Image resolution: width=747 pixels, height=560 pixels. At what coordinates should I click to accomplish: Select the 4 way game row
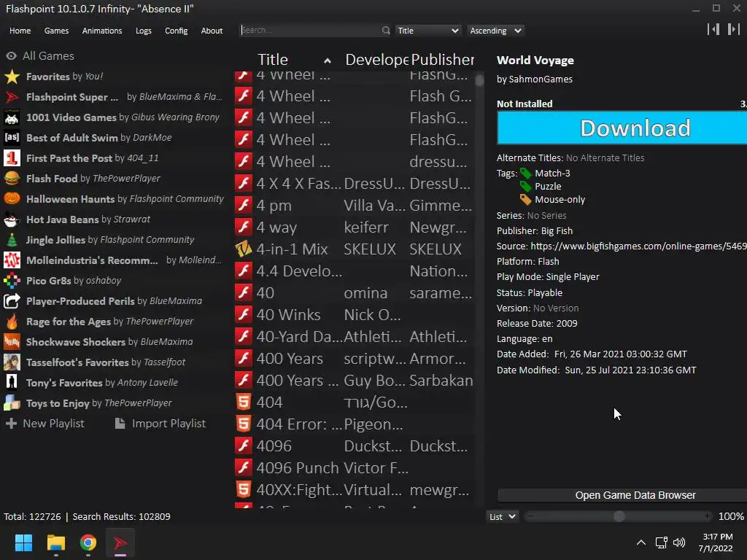coord(354,227)
